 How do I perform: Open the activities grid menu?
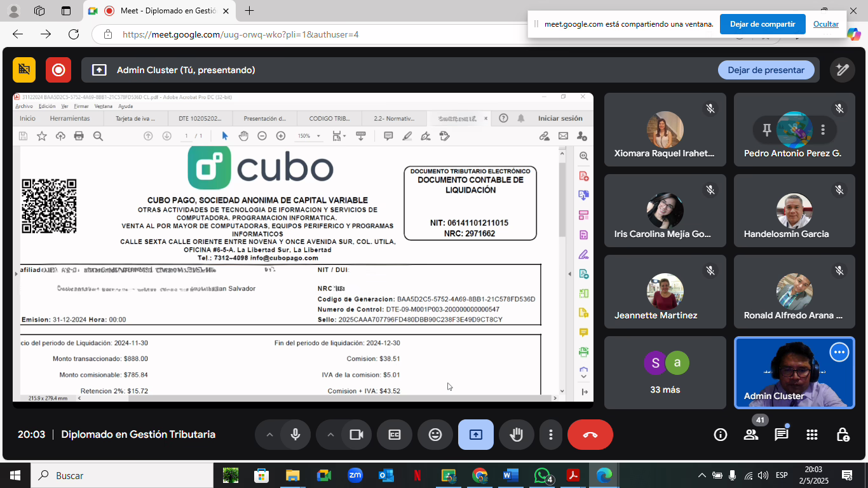click(812, 435)
